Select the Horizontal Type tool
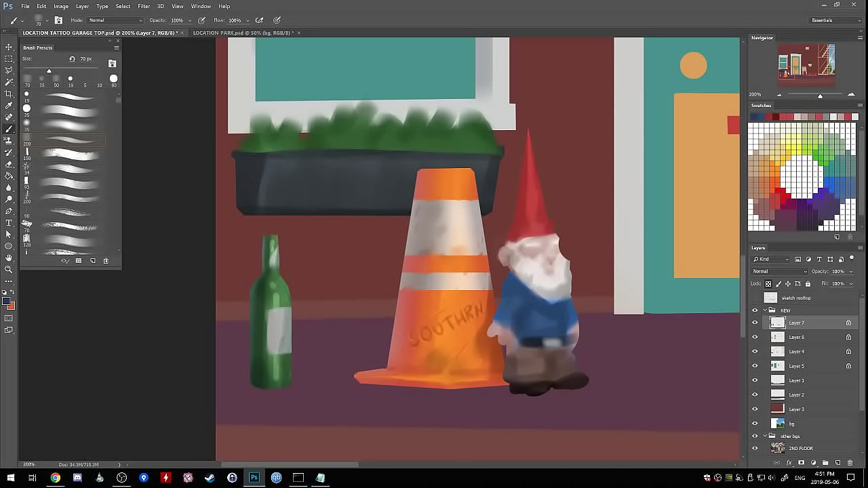868x488 pixels. [x=9, y=222]
